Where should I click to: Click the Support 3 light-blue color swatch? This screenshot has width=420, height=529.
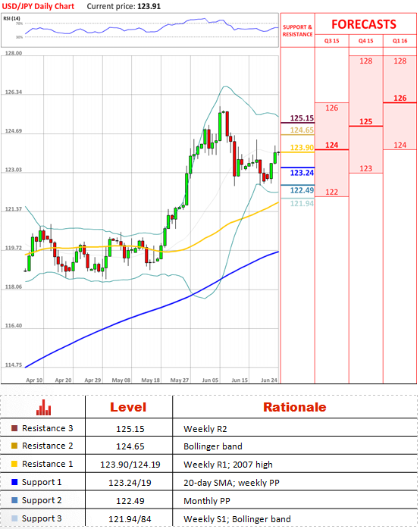click(x=14, y=518)
